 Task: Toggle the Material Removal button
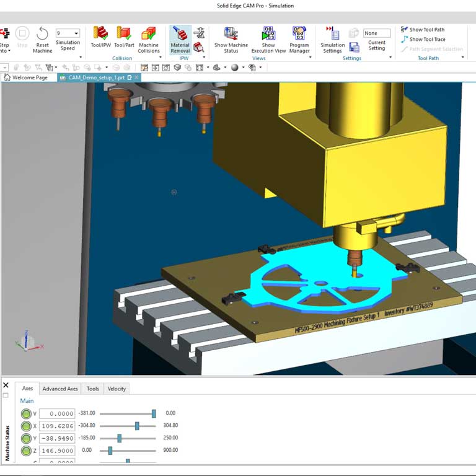(x=180, y=40)
